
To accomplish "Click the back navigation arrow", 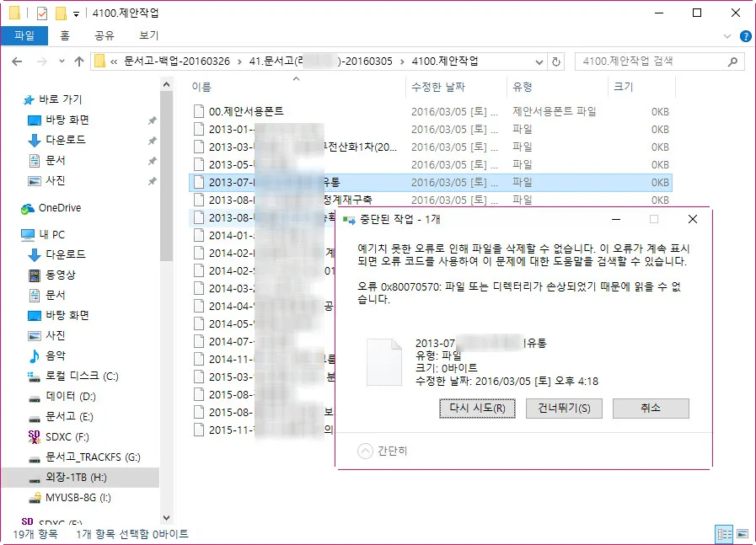I will [18, 61].
